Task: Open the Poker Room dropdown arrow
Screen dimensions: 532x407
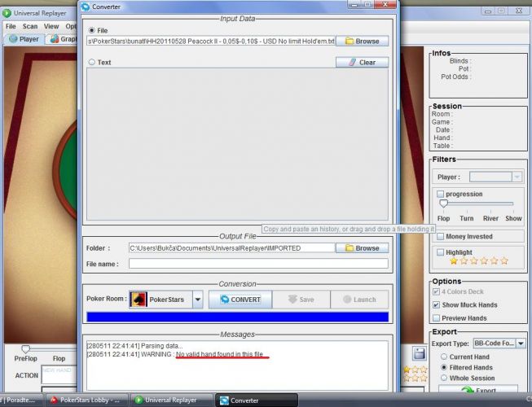Action: 197,300
